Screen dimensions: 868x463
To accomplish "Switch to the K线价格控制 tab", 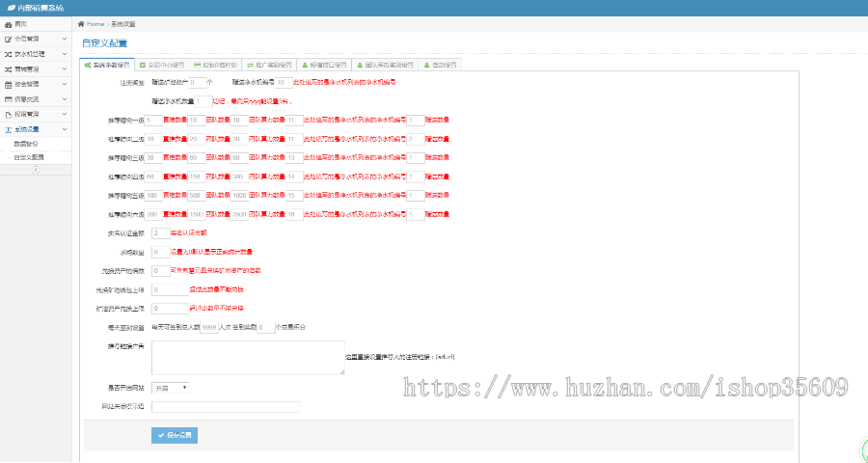I will pyautogui.click(x=215, y=65).
